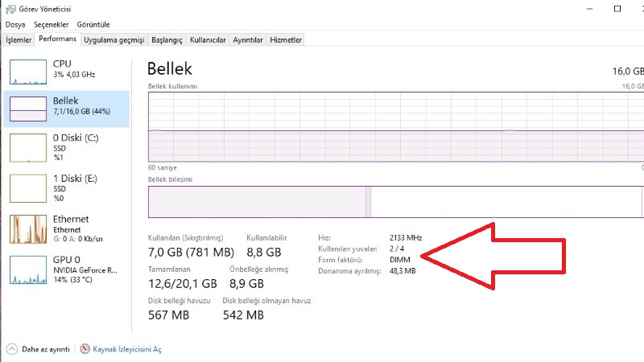
Task: Switch to the Ayrıntılar tab
Action: click(x=248, y=39)
